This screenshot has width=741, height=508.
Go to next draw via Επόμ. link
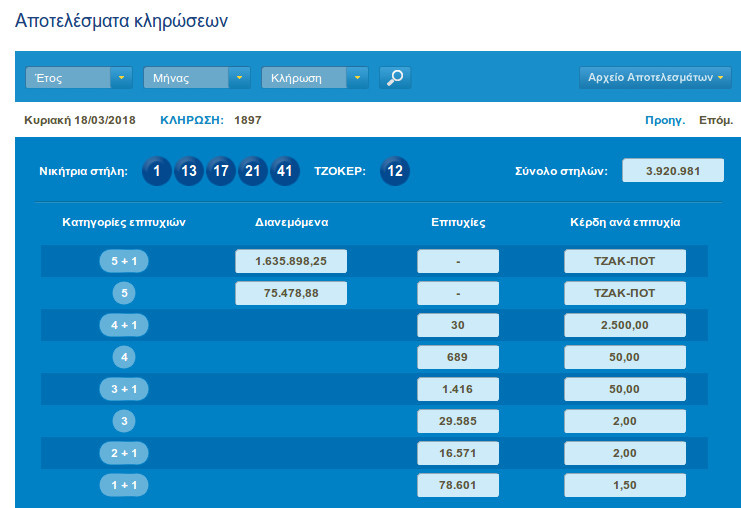(715, 120)
